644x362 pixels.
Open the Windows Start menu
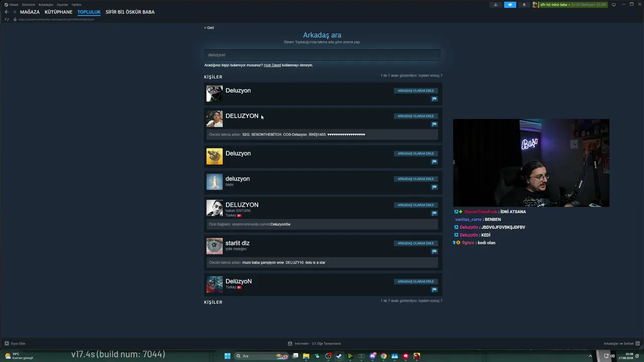[227, 356]
